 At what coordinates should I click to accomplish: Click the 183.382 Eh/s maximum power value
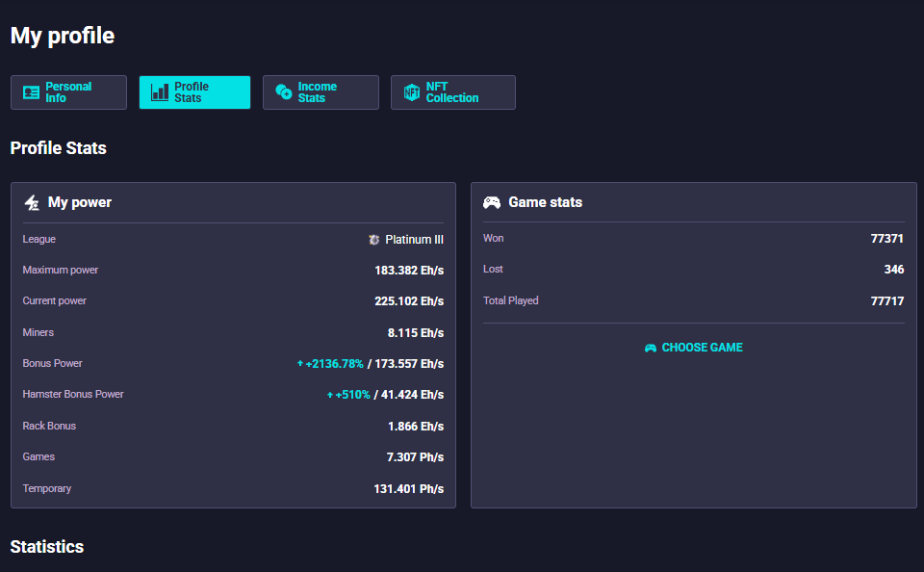(409, 270)
